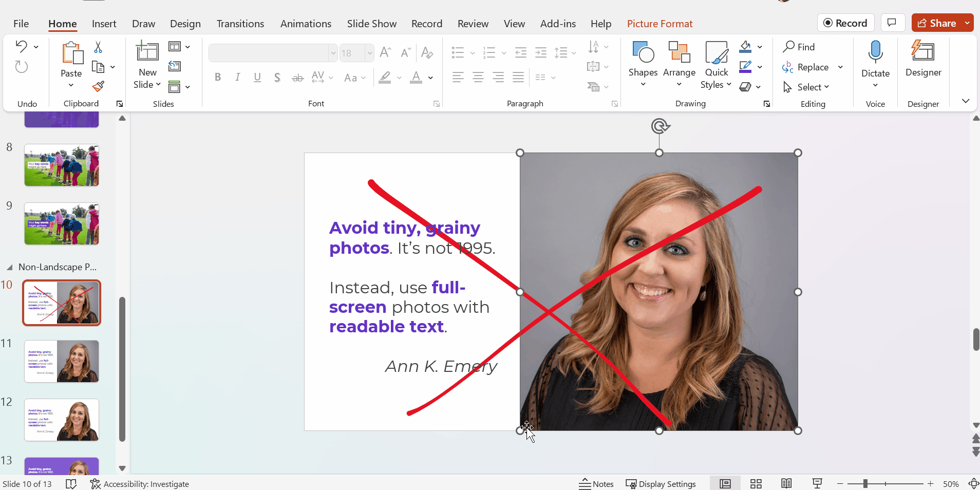Image resolution: width=980 pixels, height=490 pixels.
Task: Toggle Underline formatting
Action: click(257, 78)
